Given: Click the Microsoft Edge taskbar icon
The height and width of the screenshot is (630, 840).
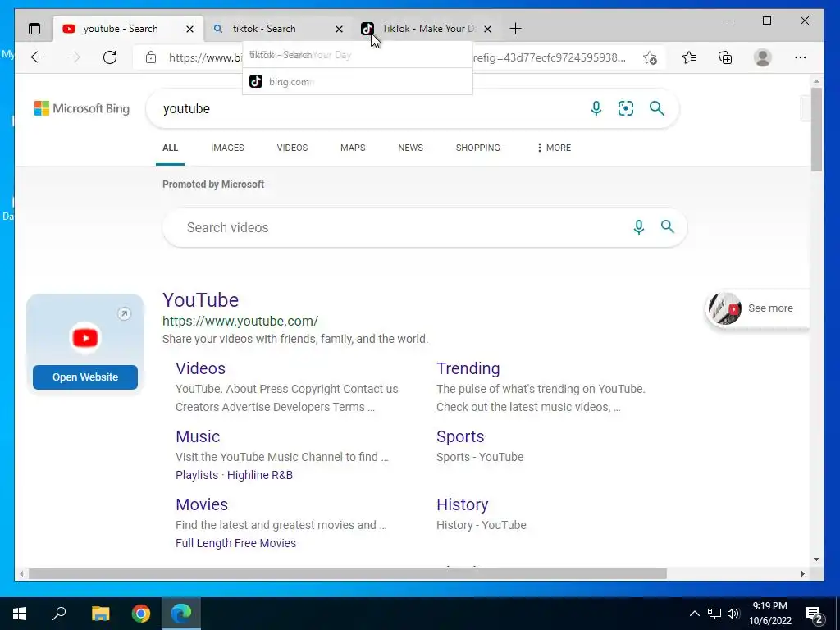Looking at the screenshot, I should coord(181,614).
